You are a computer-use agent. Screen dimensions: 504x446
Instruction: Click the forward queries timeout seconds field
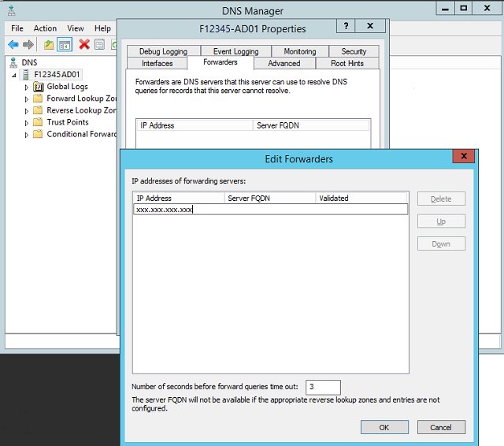[323, 387]
